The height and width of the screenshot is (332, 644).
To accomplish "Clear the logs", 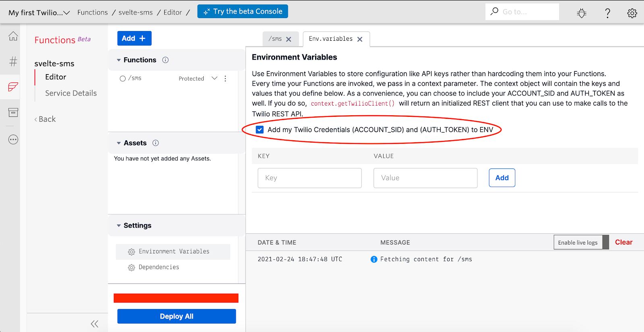I will (623, 242).
